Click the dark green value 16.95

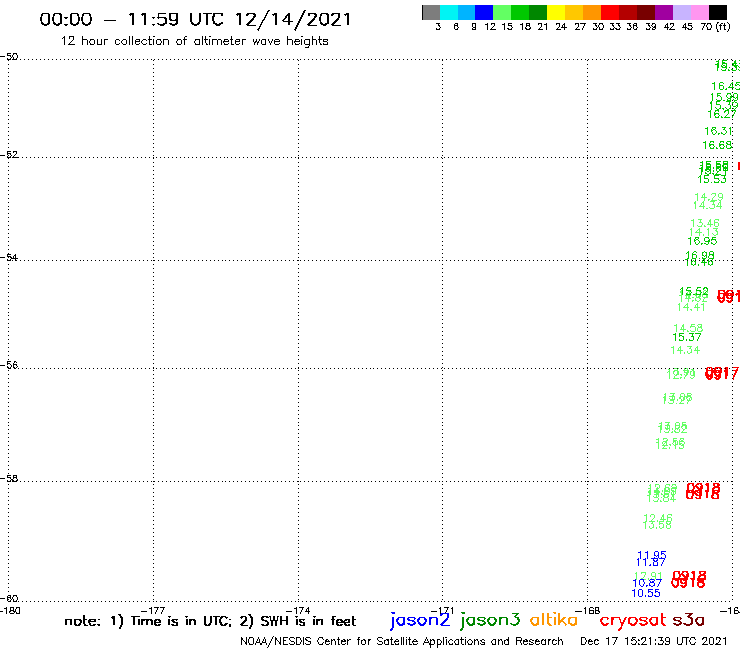coord(702,241)
